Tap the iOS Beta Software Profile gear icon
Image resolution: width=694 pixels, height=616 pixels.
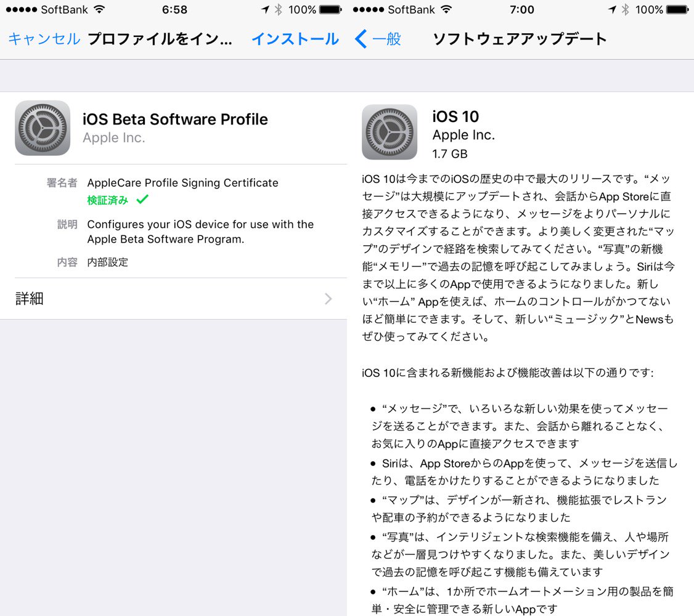[x=43, y=128]
